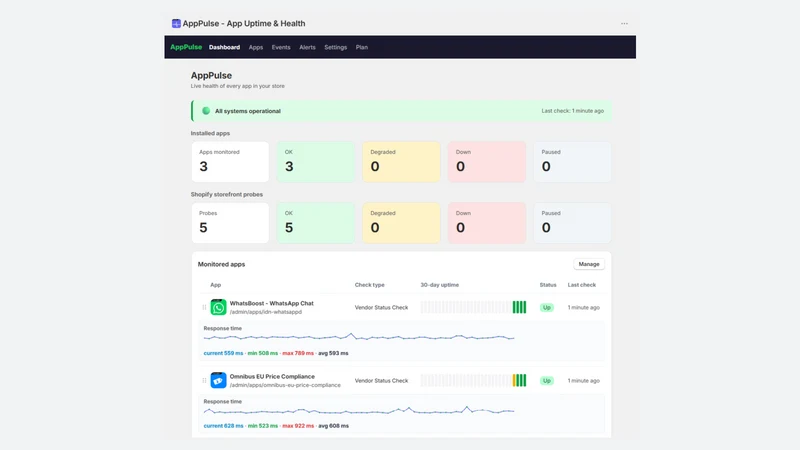800x450 pixels.
Task: Click the 30-day uptime column header
Action: click(x=439, y=285)
